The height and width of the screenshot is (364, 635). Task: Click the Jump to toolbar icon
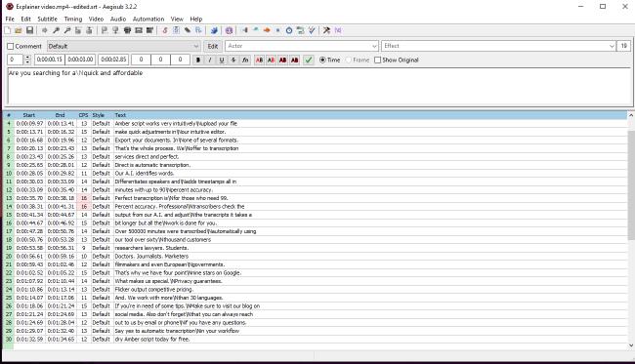click(x=45, y=30)
